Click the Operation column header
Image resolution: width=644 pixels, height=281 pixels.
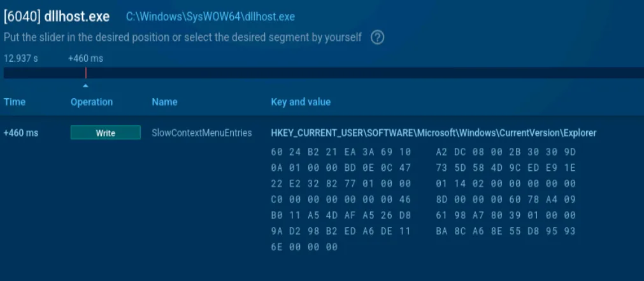pyautogui.click(x=92, y=102)
